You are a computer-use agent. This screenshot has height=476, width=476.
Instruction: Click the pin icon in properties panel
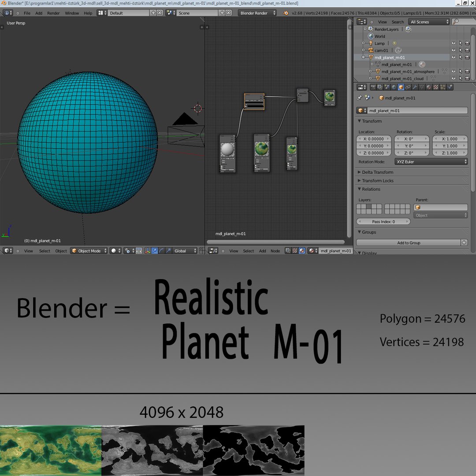[360, 98]
